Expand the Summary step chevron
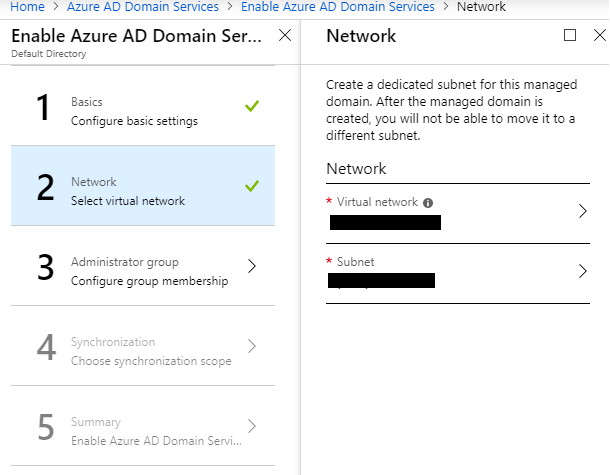The height and width of the screenshot is (475, 610). (252, 426)
